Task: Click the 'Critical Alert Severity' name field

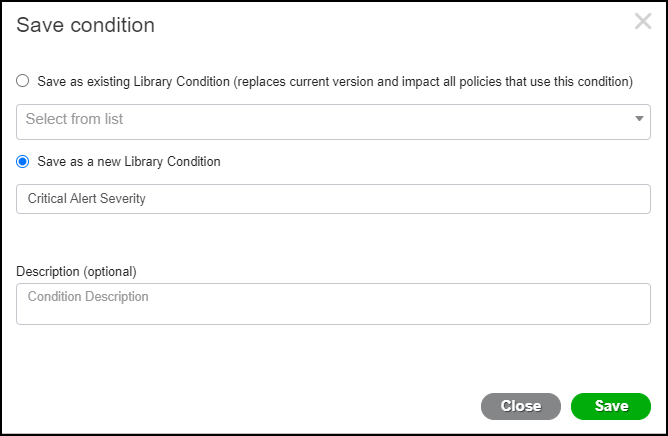Action: [333, 199]
